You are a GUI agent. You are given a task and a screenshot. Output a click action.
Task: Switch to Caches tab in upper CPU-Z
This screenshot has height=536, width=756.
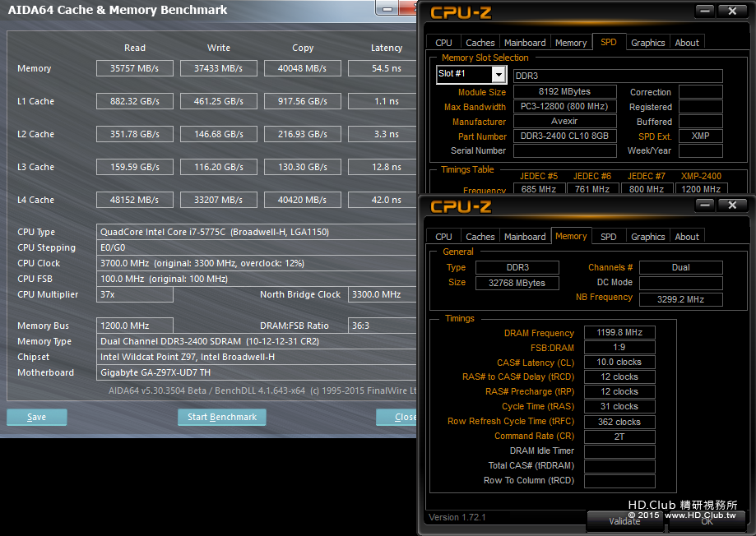(x=480, y=43)
